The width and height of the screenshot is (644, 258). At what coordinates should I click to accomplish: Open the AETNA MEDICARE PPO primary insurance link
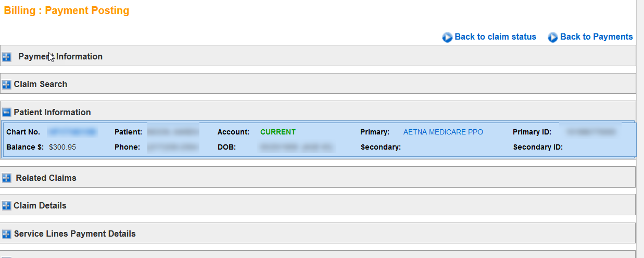click(x=443, y=132)
